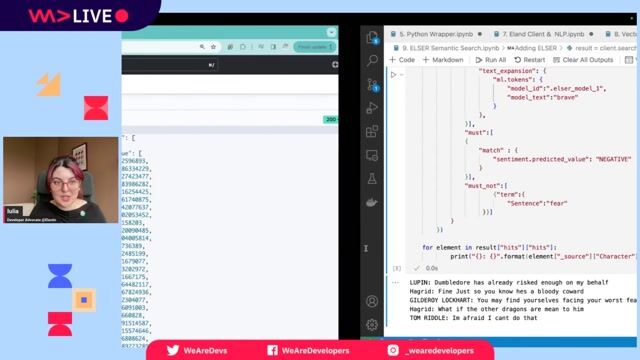The image size is (640, 360).
Task: Click the GILDEROY LOCKHART output line
Action: (523, 300)
